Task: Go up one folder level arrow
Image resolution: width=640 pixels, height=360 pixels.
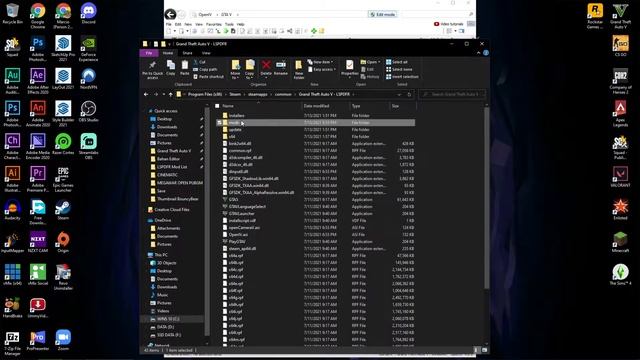Action: tap(171, 94)
